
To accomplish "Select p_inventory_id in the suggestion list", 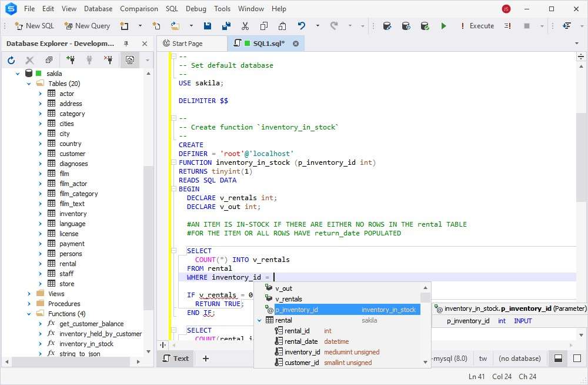I will pyautogui.click(x=296, y=310).
